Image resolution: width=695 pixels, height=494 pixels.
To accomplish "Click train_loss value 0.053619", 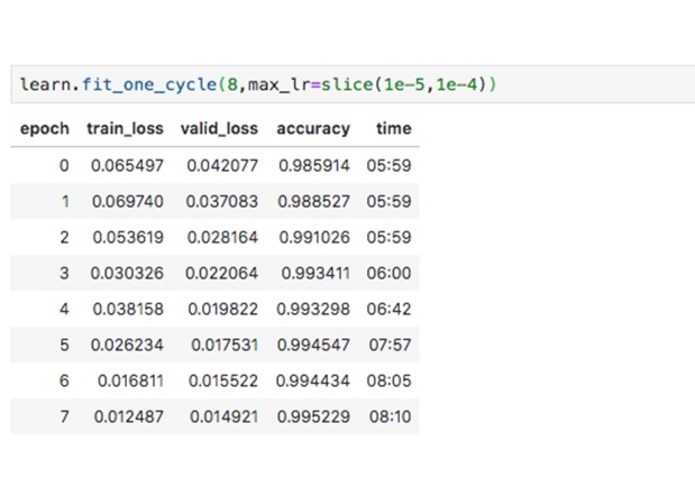I will (128, 237).
